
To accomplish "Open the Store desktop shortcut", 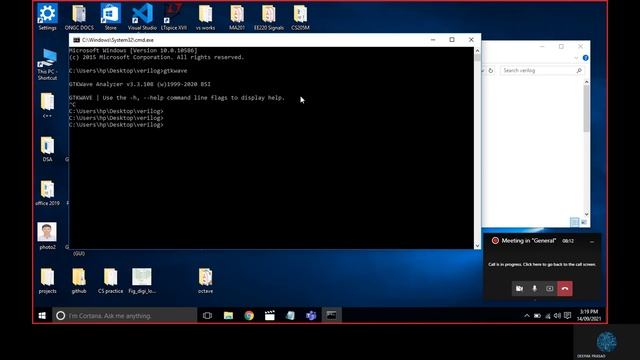I will (x=111, y=17).
